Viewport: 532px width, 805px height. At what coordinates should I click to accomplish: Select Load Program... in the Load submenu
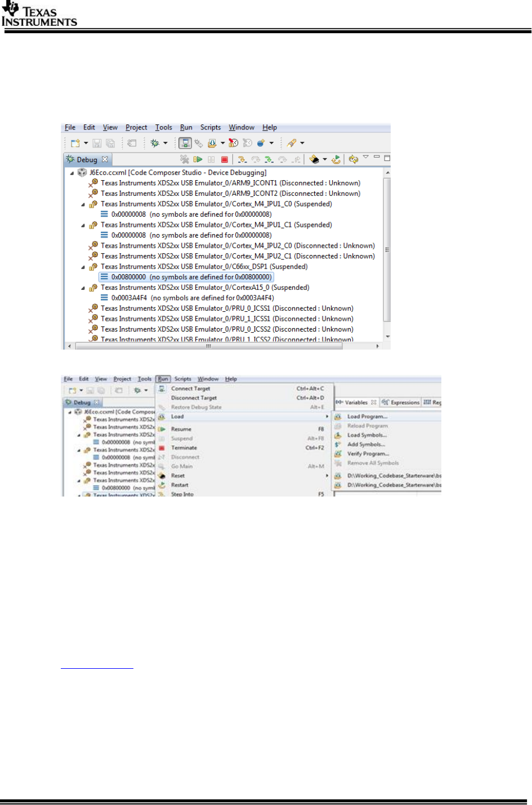point(367,417)
